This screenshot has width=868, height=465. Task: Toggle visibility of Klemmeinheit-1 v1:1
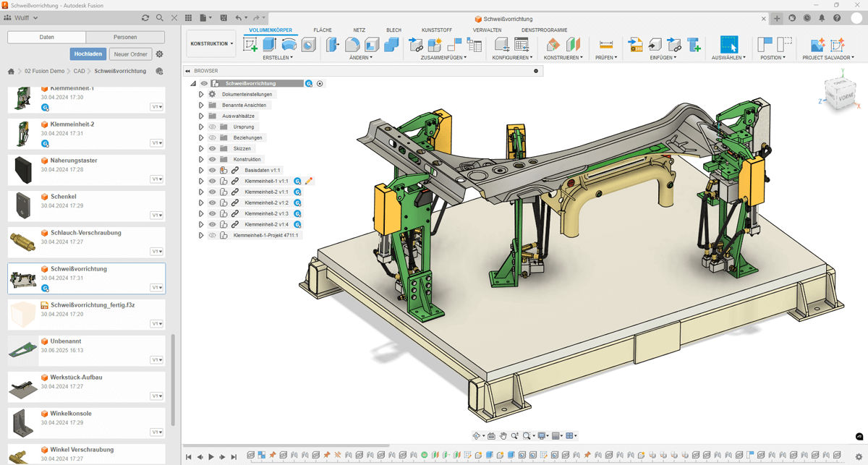[x=212, y=180]
